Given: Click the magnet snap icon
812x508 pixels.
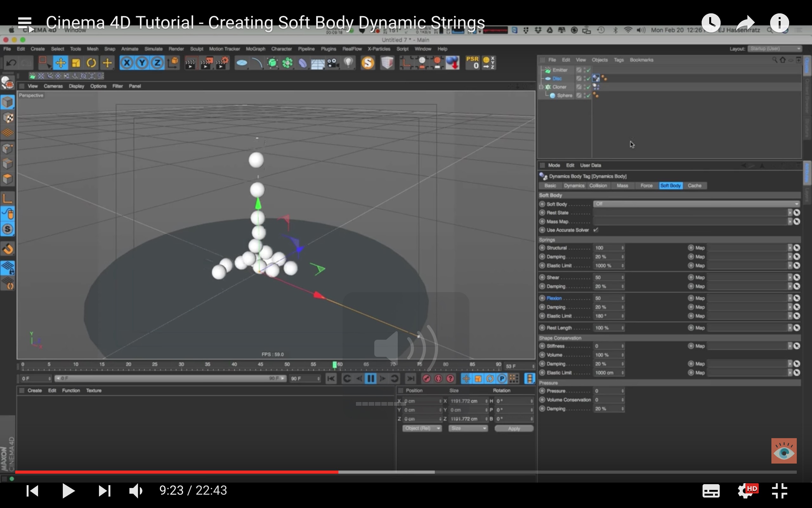Looking at the screenshot, I should (x=8, y=249).
